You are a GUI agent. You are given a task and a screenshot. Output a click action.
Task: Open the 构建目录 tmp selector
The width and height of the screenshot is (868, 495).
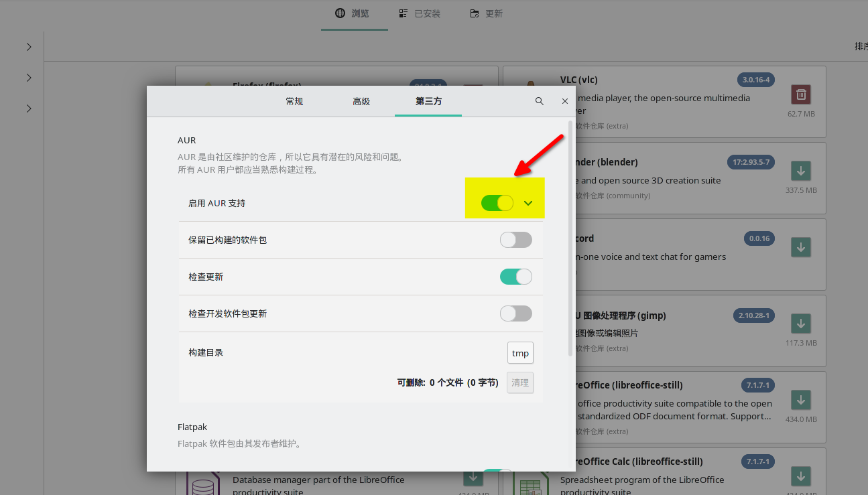click(x=520, y=353)
